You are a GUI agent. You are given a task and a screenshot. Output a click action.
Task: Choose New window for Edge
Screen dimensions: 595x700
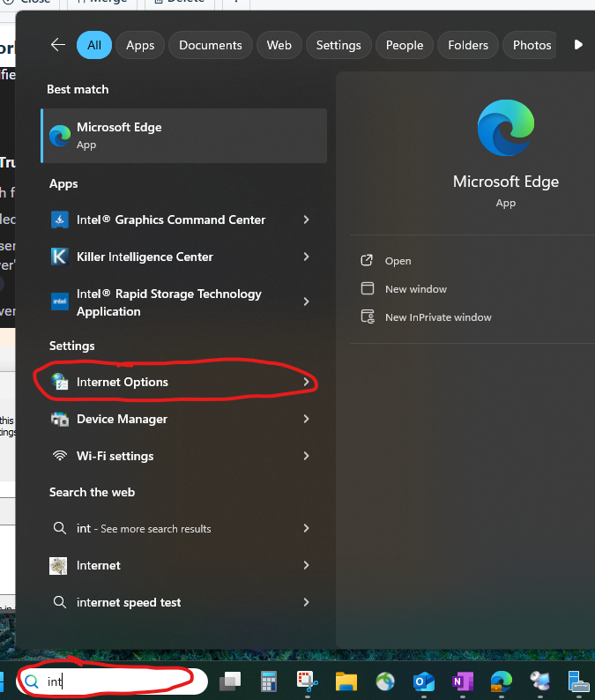(415, 289)
